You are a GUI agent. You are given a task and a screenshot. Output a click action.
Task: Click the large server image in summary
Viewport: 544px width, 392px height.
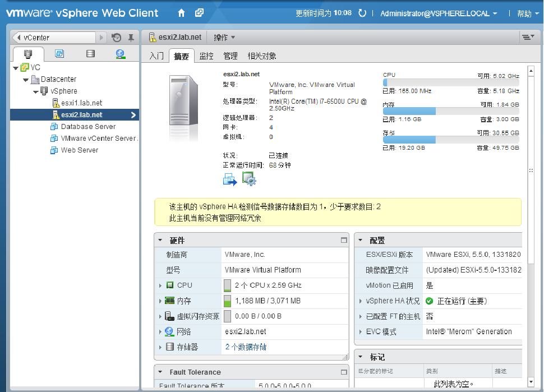[183, 100]
